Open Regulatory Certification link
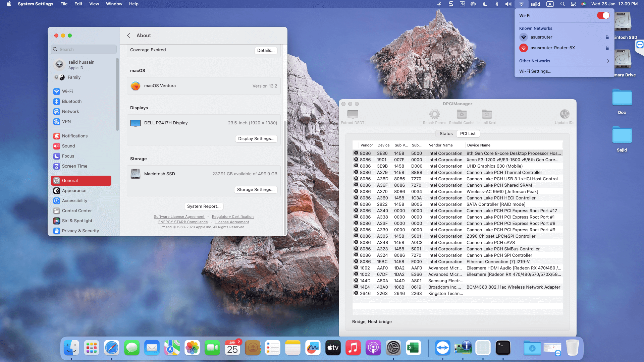Screen dimensions: 644x362 pos(233,217)
